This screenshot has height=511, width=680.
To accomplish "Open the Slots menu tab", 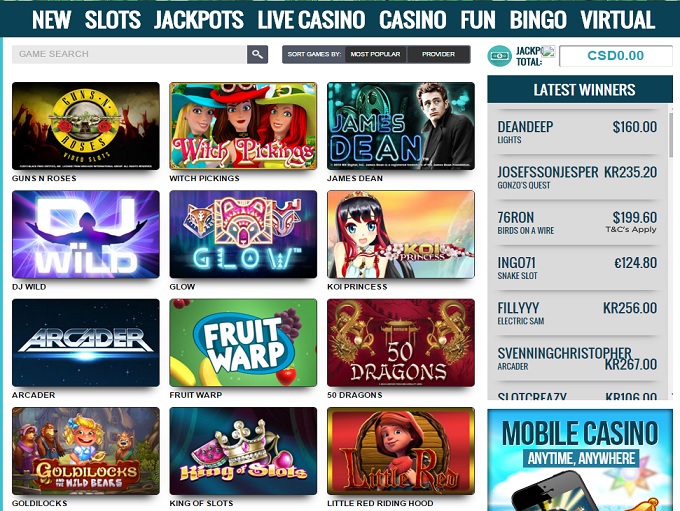I will tap(113, 20).
